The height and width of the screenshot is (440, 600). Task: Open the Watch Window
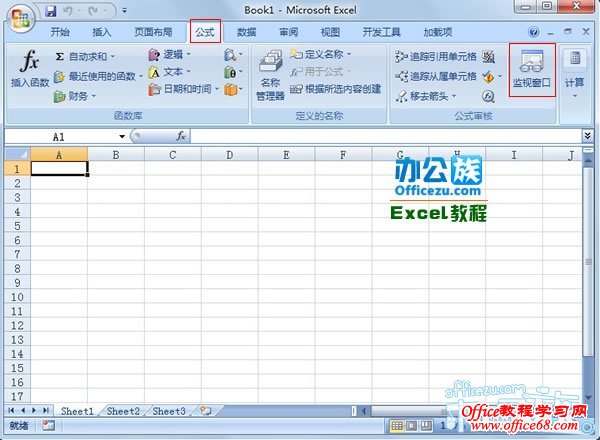(x=532, y=69)
